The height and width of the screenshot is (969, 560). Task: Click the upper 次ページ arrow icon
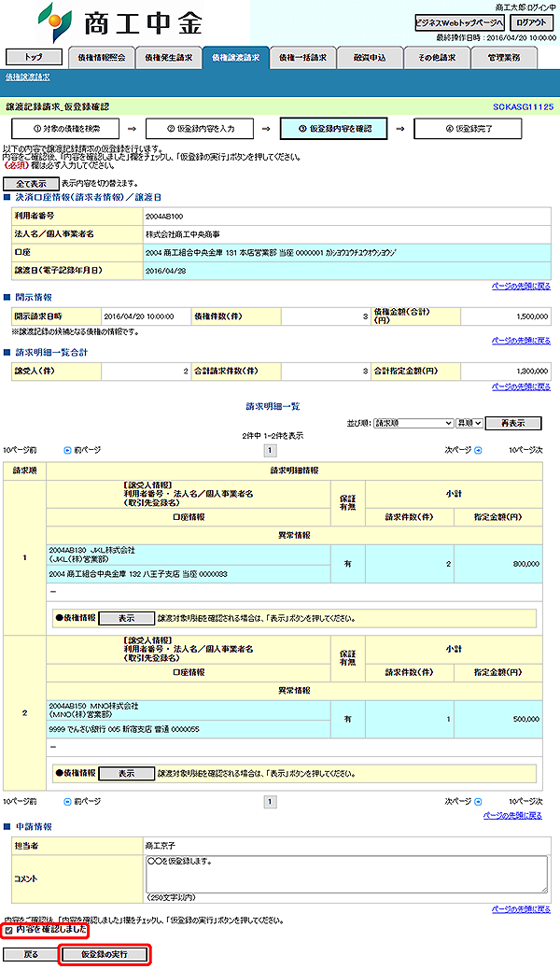point(478,451)
